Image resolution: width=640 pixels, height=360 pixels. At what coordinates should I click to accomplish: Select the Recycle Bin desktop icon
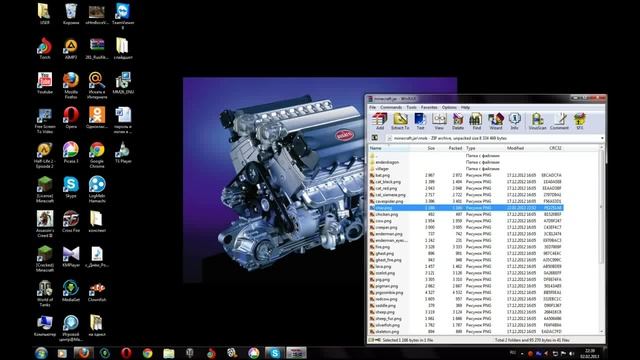(71, 14)
